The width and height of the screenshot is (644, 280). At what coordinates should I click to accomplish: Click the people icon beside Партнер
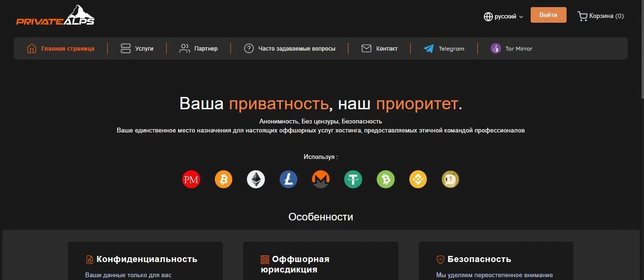(x=185, y=48)
